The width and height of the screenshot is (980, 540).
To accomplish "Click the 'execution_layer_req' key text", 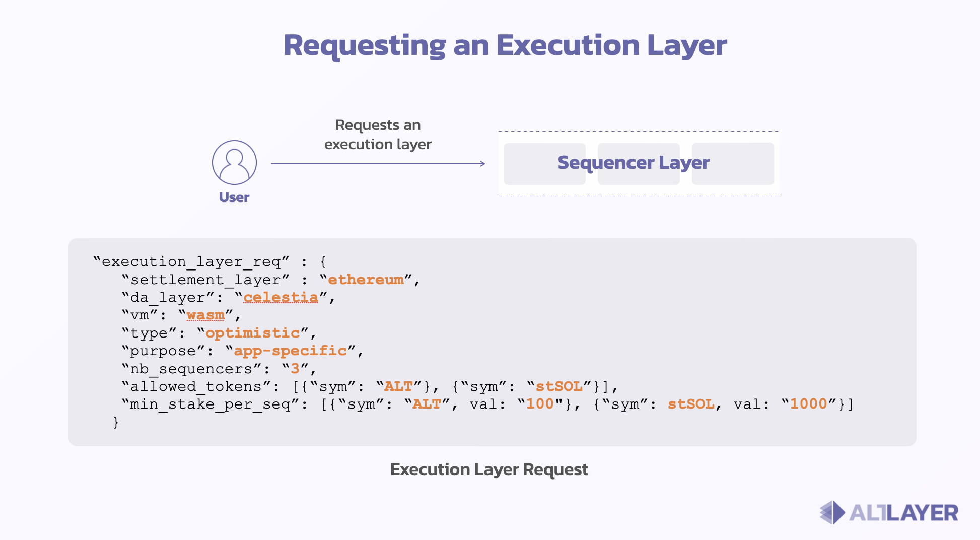I will tap(191, 262).
